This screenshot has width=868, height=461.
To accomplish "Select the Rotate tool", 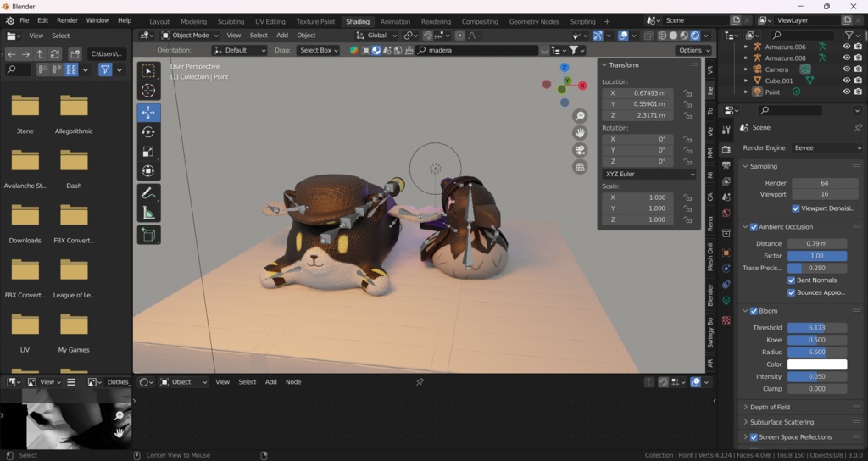I will [148, 131].
